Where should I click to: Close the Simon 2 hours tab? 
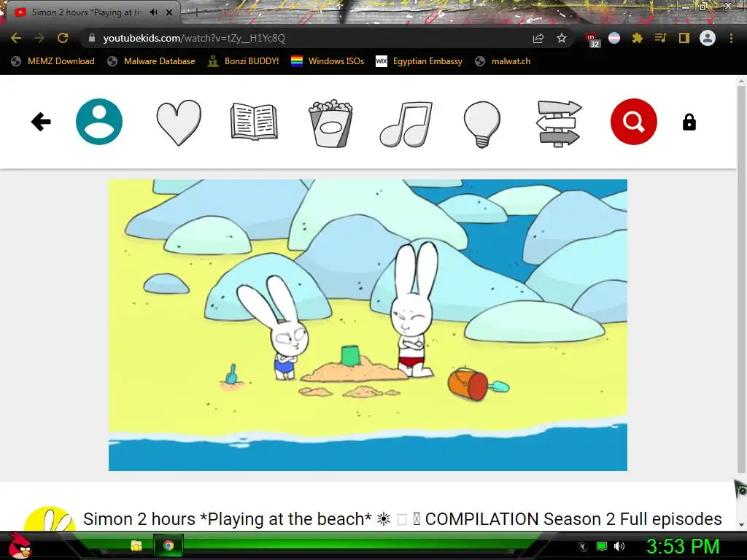169,12
